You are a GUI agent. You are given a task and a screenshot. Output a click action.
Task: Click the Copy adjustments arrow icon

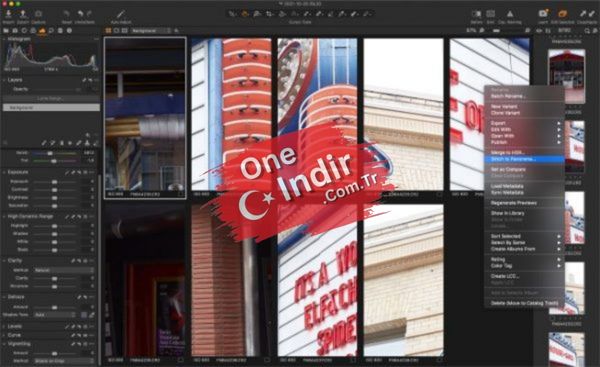(582, 14)
